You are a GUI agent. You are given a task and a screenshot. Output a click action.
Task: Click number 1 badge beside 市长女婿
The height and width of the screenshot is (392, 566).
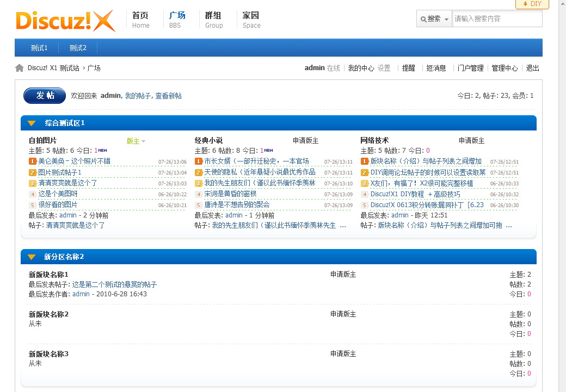199,161
